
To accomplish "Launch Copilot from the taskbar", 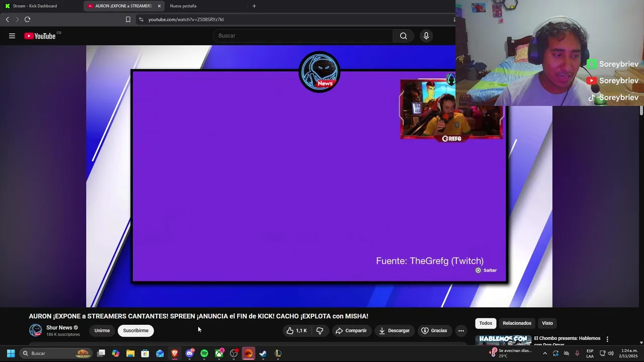I will (116, 353).
